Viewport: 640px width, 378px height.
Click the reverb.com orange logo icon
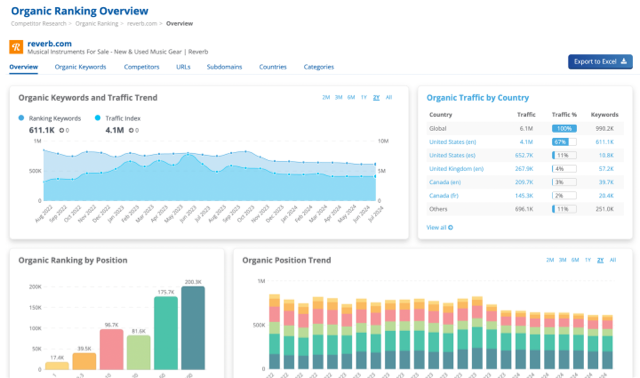[16, 47]
